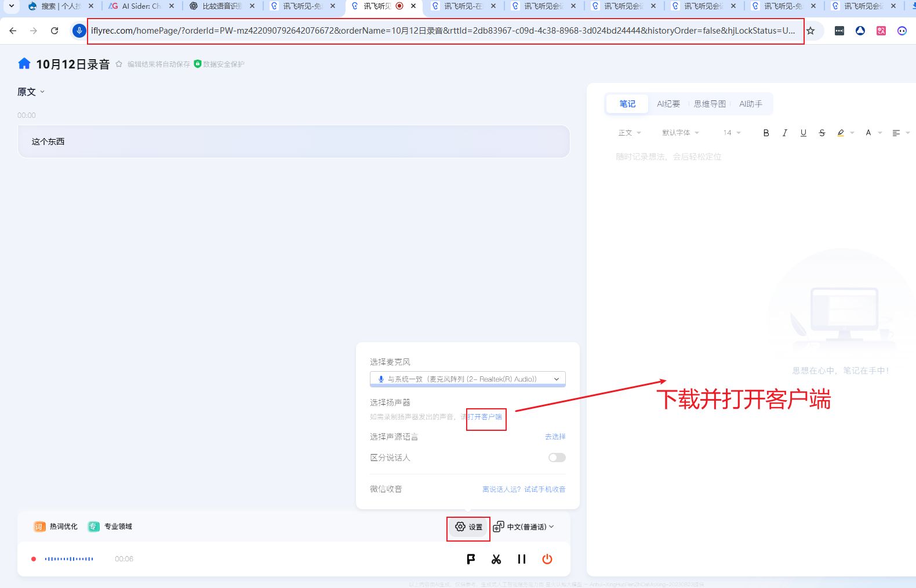This screenshot has height=588, width=916.
Task: Apply bold formatting in notes
Action: pos(766,133)
